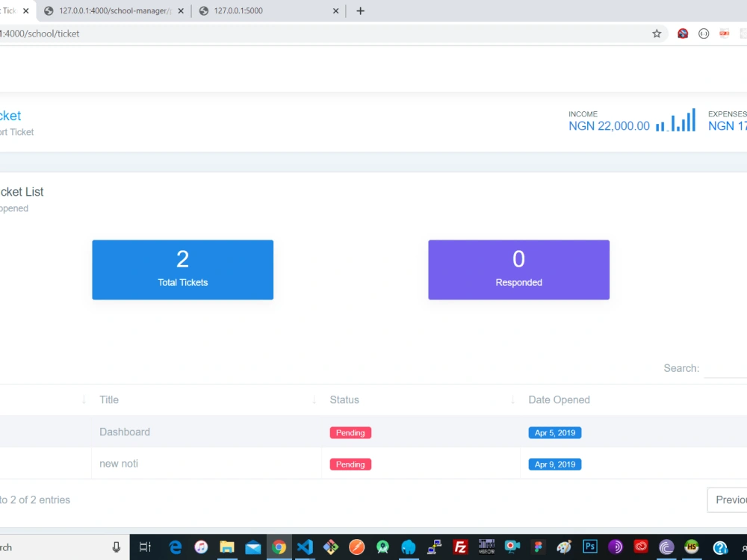Select the Total Tickets blue card

tap(182, 270)
